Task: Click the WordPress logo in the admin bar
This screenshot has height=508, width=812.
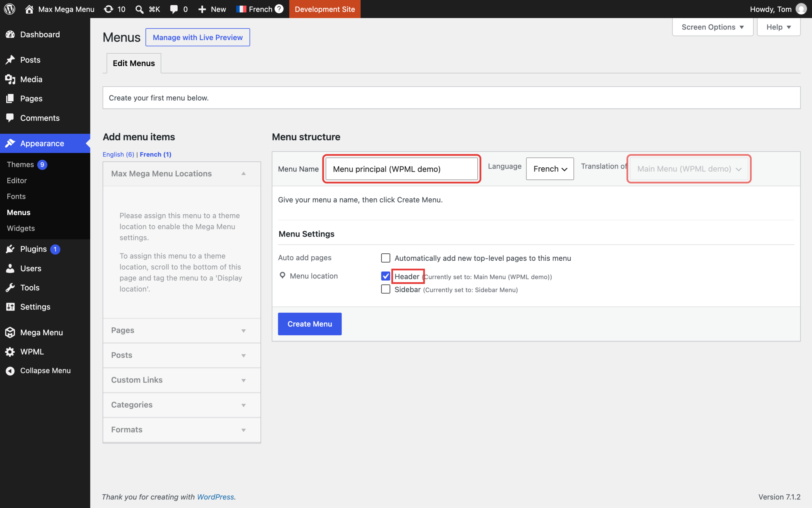Action: click(x=10, y=9)
